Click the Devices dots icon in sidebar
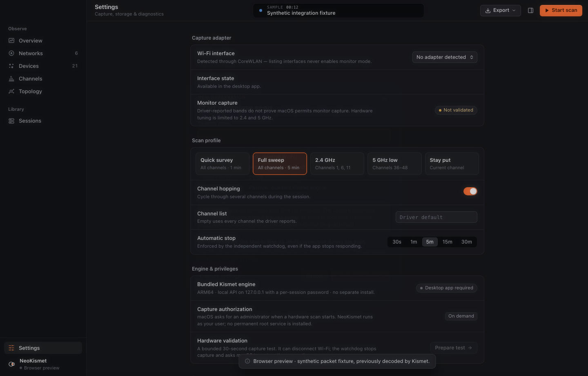The width and height of the screenshot is (588, 376). pos(11,66)
